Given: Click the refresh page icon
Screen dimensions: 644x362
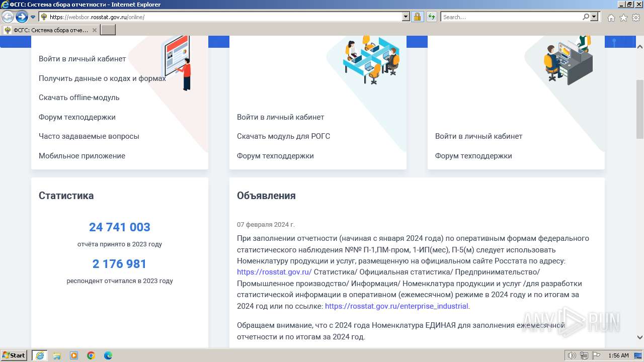Looking at the screenshot, I should click(x=432, y=17).
